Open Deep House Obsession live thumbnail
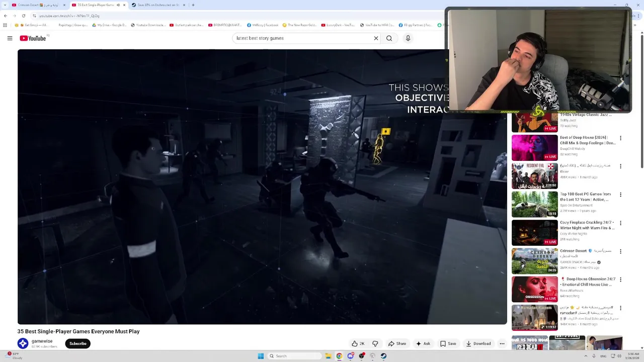This screenshot has height=362, width=644. pyautogui.click(x=535, y=289)
